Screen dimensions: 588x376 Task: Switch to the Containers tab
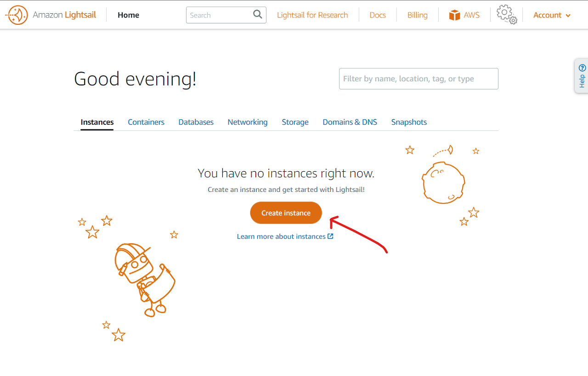tap(146, 122)
